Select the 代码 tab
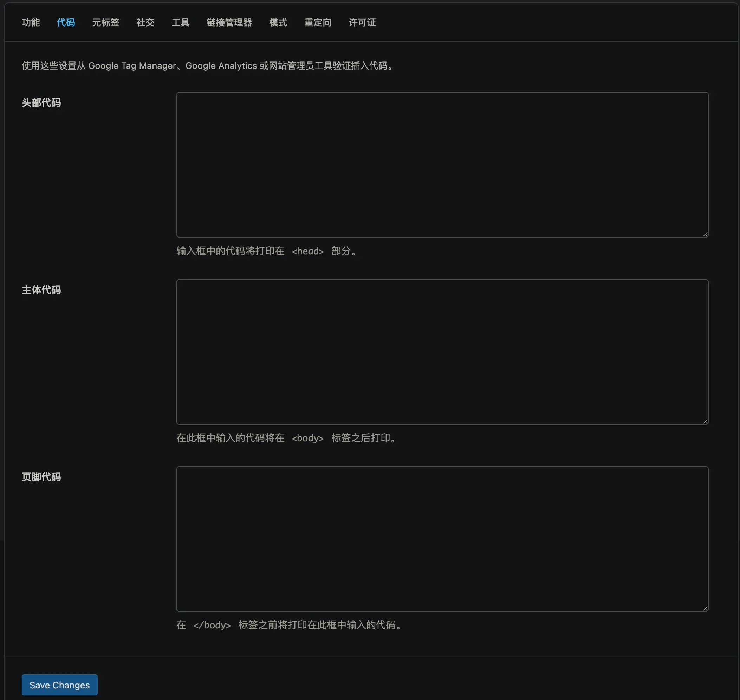Image resolution: width=740 pixels, height=700 pixels. click(66, 22)
